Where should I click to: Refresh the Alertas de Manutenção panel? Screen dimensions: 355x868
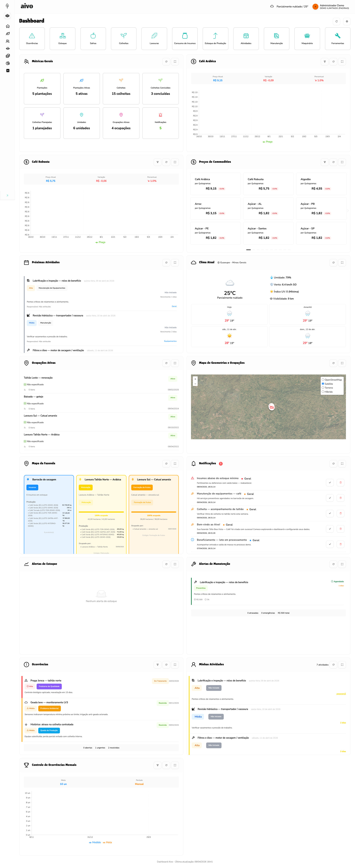[334, 564]
